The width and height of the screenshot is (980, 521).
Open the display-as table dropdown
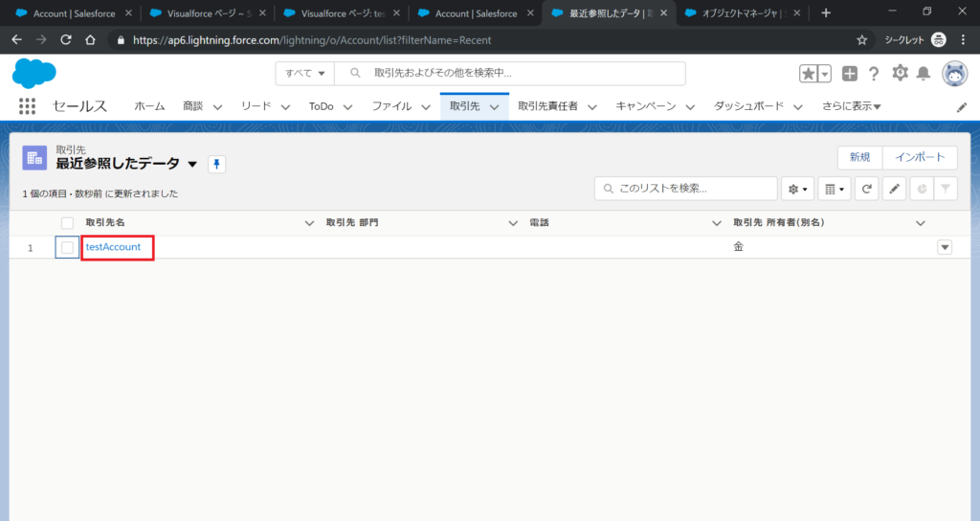coord(835,189)
